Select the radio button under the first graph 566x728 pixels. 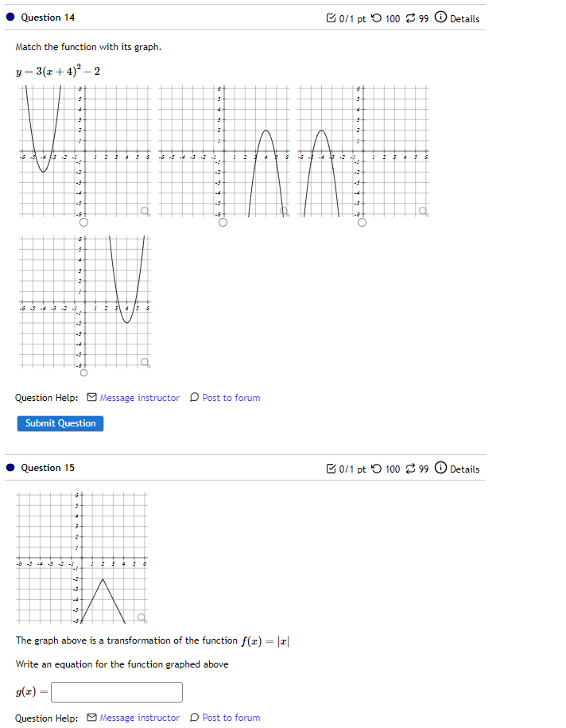(83, 223)
